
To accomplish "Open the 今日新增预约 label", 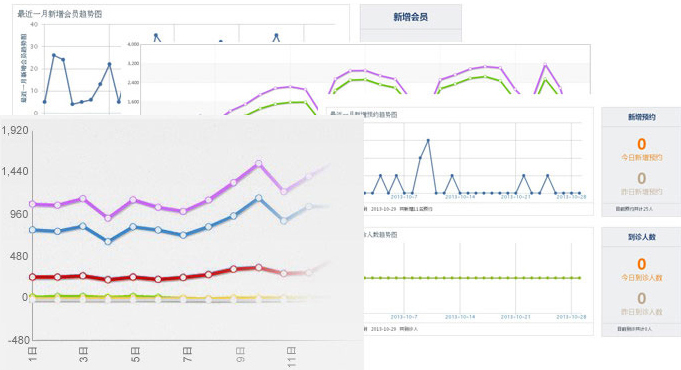I will tap(641, 158).
